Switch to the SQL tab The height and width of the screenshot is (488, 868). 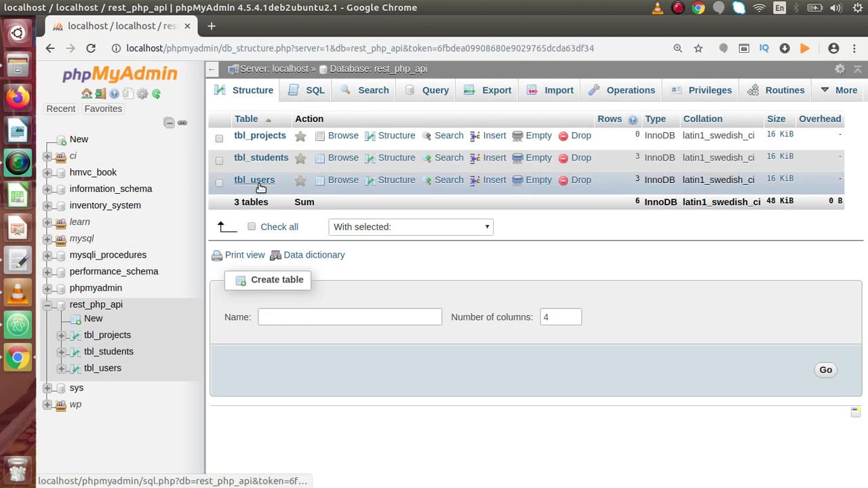[x=307, y=90]
